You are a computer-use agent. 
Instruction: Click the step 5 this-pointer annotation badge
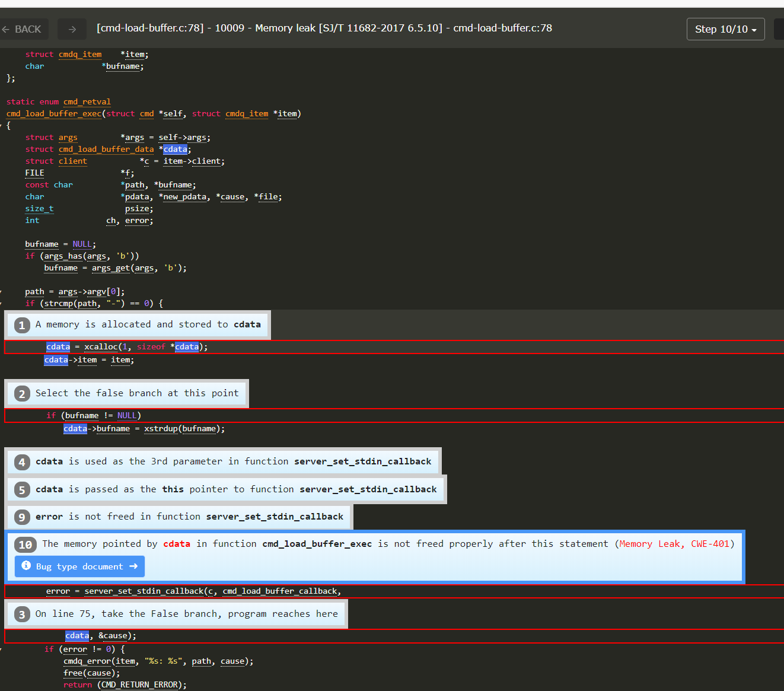click(22, 489)
